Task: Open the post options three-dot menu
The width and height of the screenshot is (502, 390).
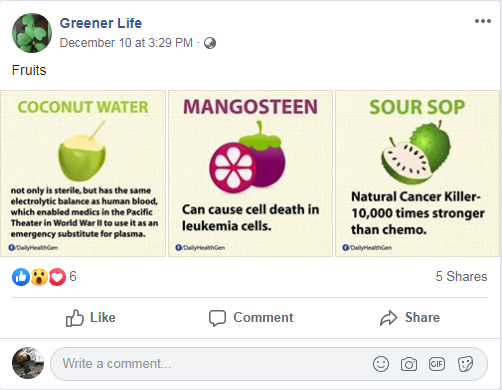Action: click(x=483, y=21)
